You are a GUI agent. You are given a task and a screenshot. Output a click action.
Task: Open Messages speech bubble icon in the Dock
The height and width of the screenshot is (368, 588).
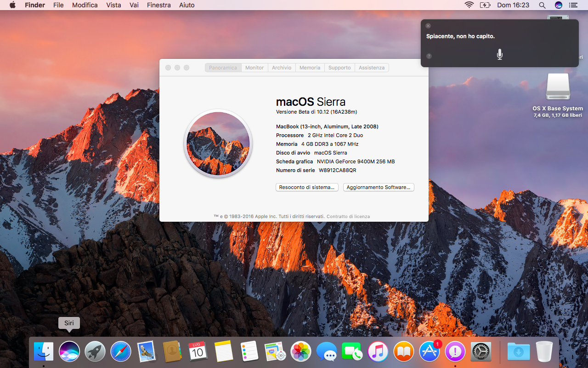tap(327, 352)
